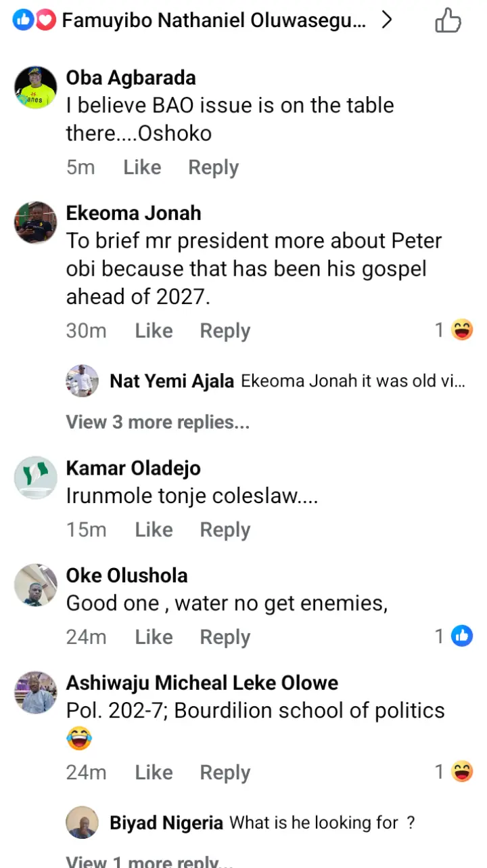Tap the like and love reaction icons in header
The width and height of the screenshot is (487, 868).
[x=33, y=21]
